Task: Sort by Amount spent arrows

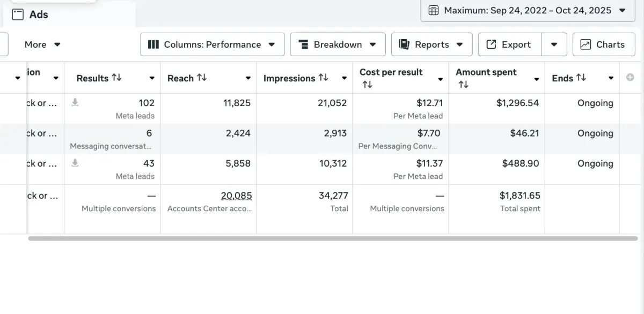Action: pos(463,85)
